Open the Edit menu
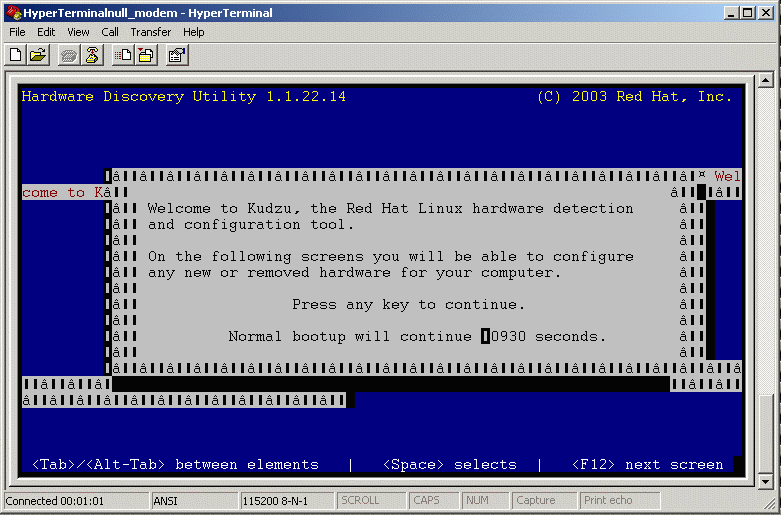 (46, 32)
